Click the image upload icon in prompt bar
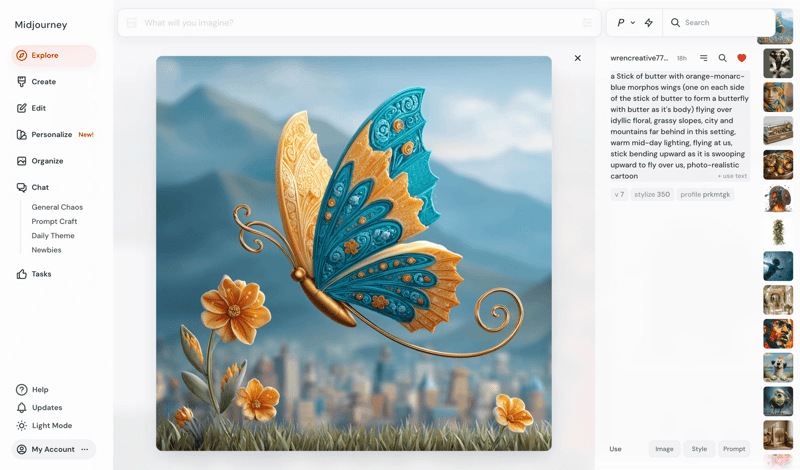Viewport: 800px width, 470px height. 132,23
